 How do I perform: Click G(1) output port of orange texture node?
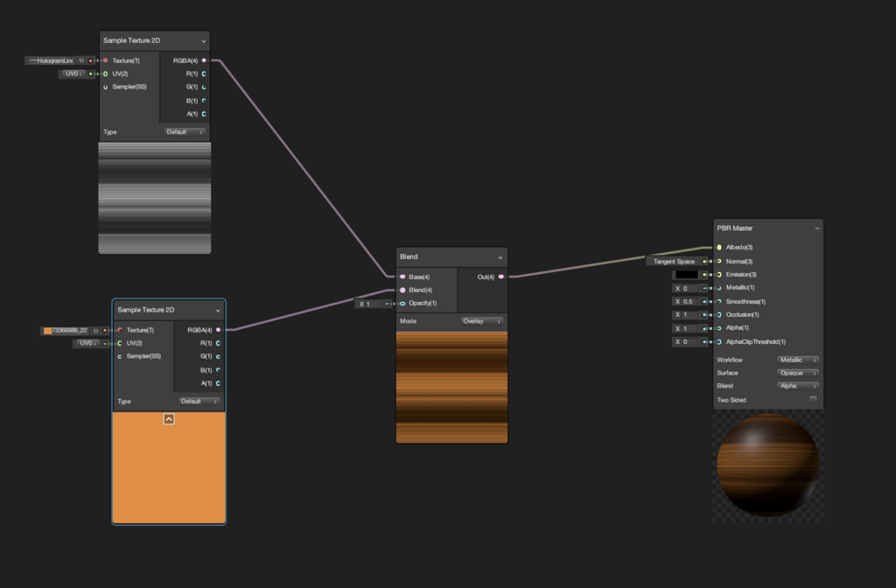coord(218,356)
